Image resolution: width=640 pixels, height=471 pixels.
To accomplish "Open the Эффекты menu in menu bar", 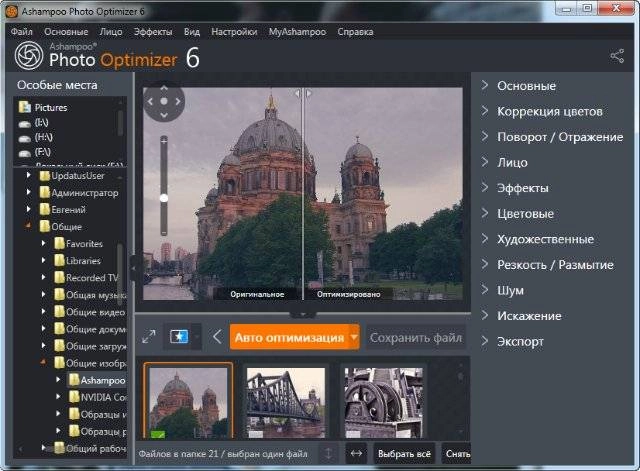I will [153, 31].
